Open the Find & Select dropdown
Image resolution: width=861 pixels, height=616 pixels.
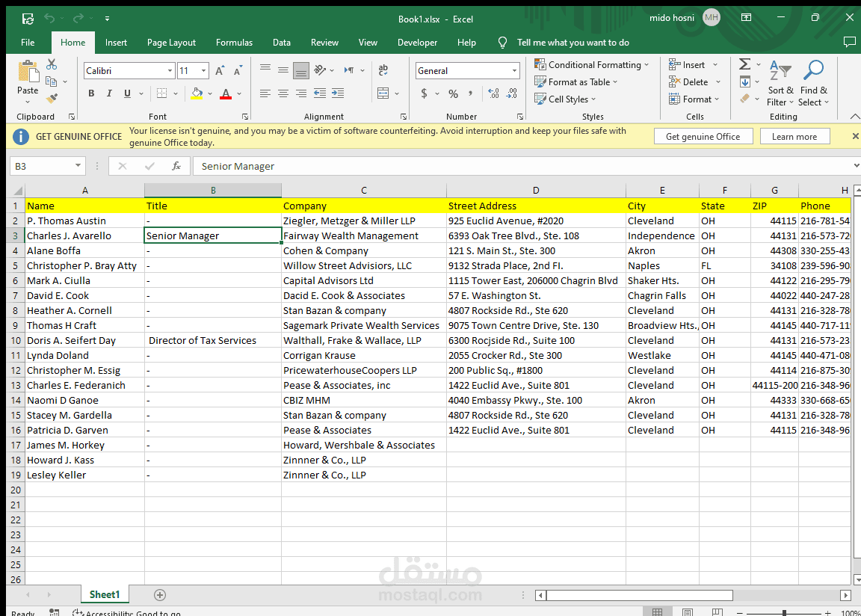coord(813,84)
